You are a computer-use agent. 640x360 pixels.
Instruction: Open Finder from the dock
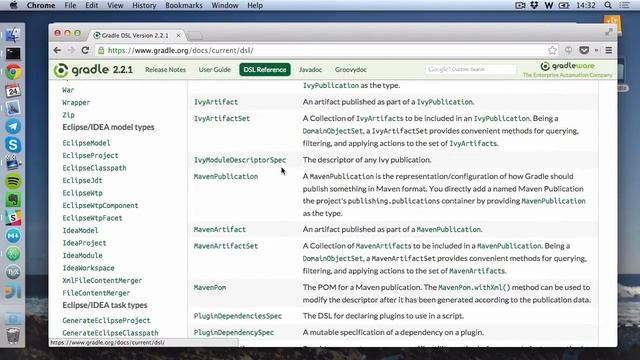tap(13, 35)
